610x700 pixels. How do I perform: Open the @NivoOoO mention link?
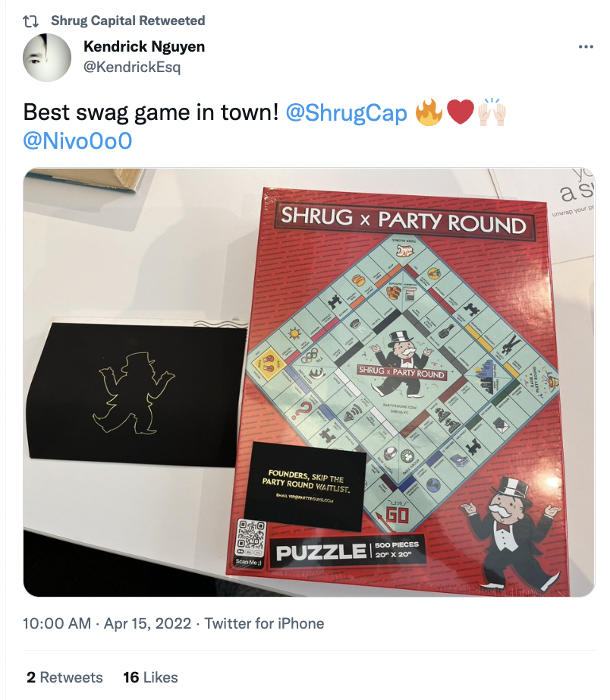tap(77, 141)
